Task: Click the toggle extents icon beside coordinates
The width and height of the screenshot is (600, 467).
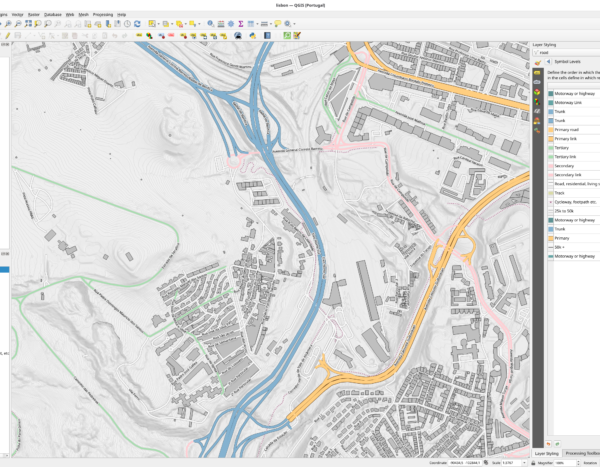Action: tap(486, 463)
